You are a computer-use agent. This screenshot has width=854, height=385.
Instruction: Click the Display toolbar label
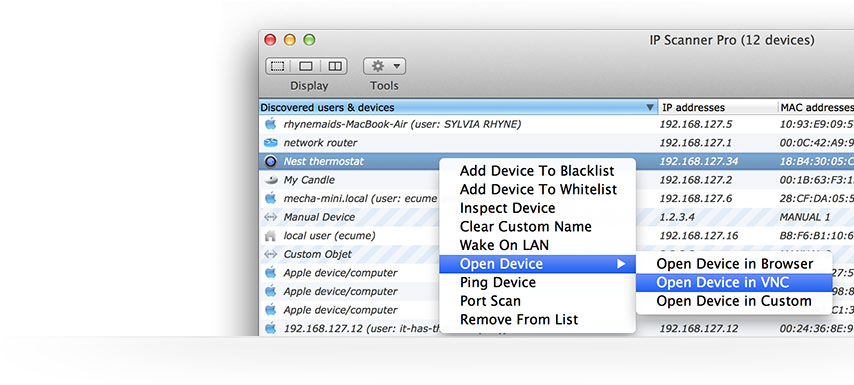pos(309,85)
